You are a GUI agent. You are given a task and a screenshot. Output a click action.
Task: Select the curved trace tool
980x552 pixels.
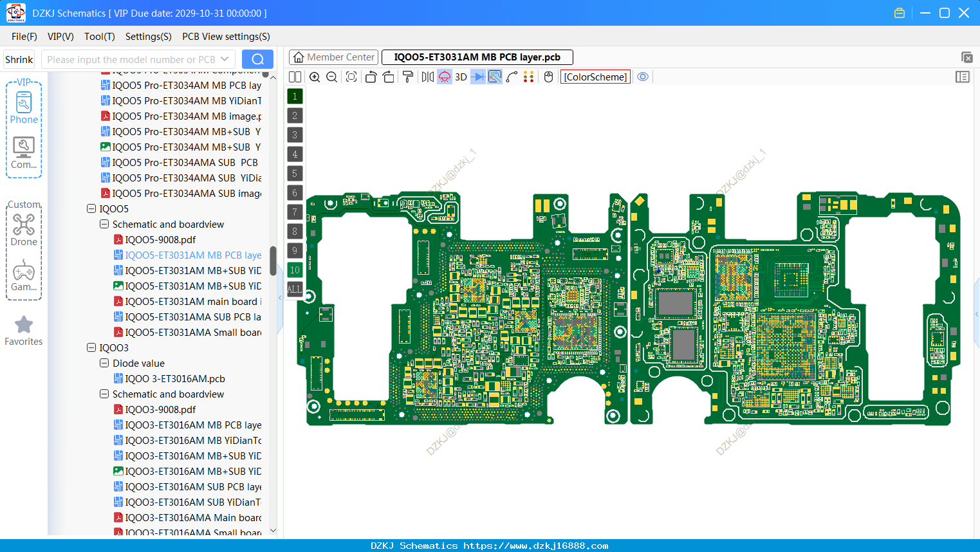[512, 77]
